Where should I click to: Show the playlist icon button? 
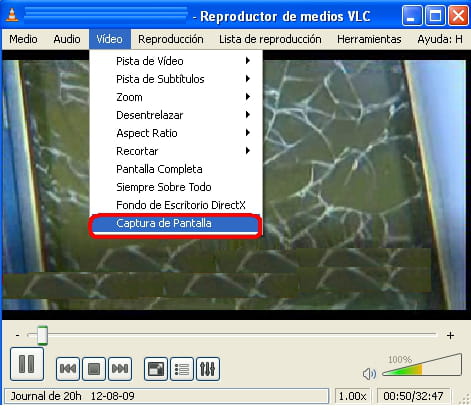pyautogui.click(x=182, y=369)
